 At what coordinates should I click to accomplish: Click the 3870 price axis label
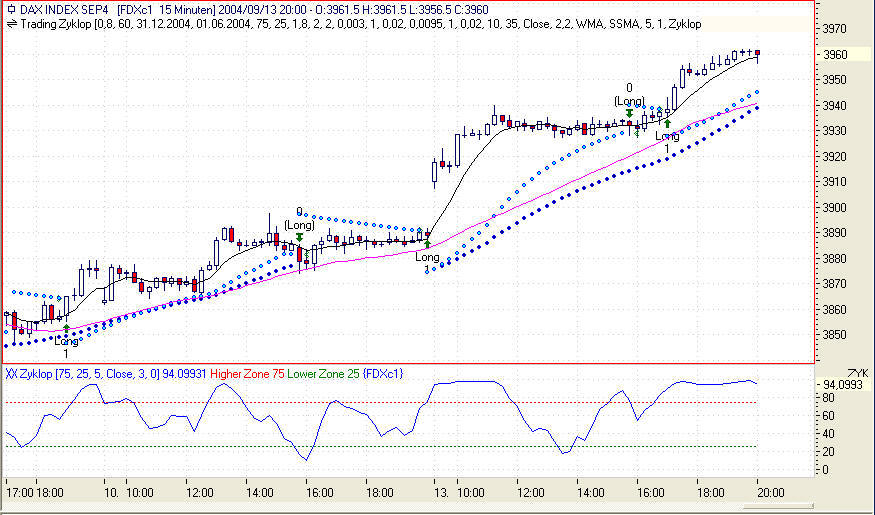tap(836, 283)
